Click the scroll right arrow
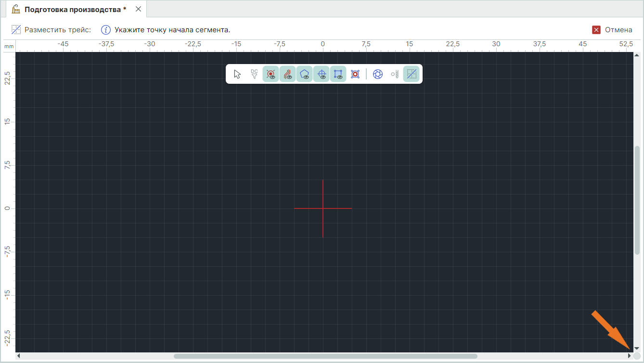Viewport: 644px width, 363px height. click(630, 356)
